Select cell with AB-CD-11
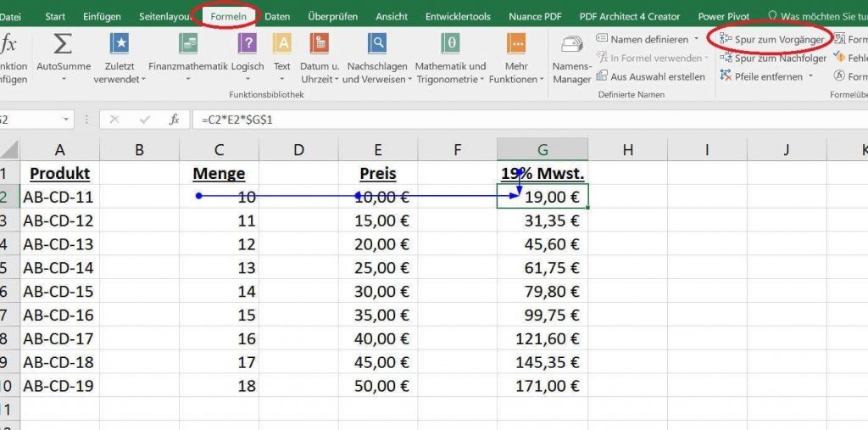868x430 pixels. coord(60,197)
